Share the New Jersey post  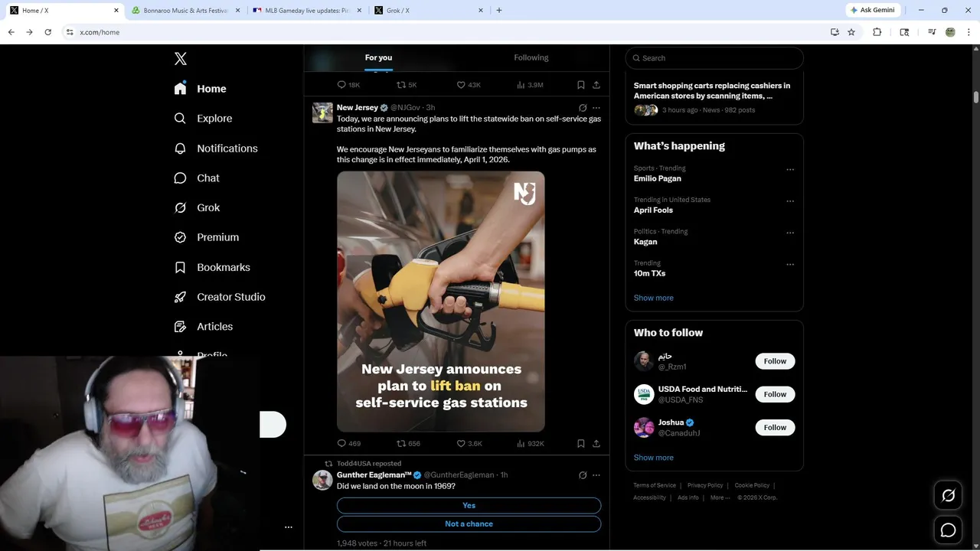(x=596, y=443)
